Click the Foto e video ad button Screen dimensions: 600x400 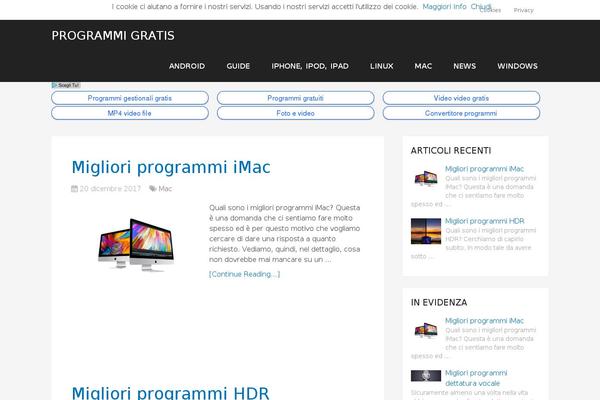[x=295, y=113]
